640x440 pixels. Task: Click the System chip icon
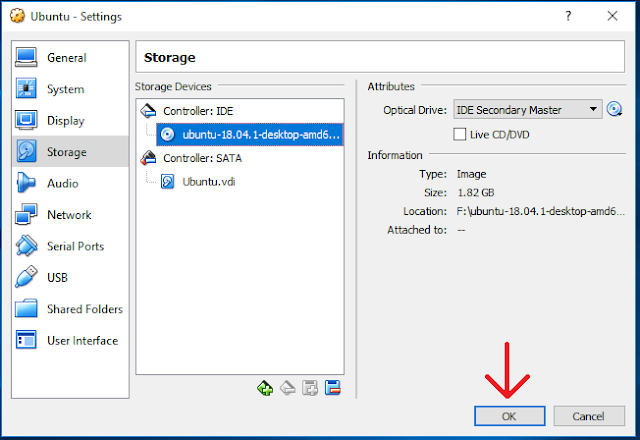(x=26, y=89)
